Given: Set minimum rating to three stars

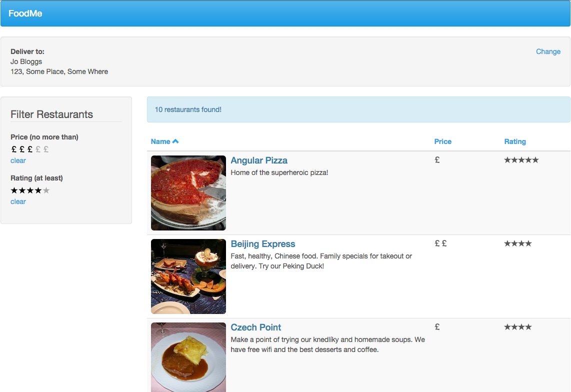Looking at the screenshot, I should pos(30,190).
